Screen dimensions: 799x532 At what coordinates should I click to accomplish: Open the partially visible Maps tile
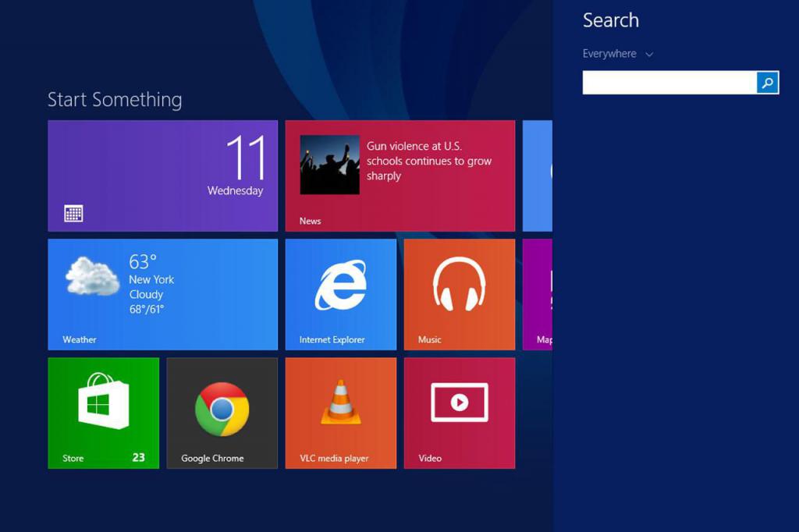click(x=538, y=294)
